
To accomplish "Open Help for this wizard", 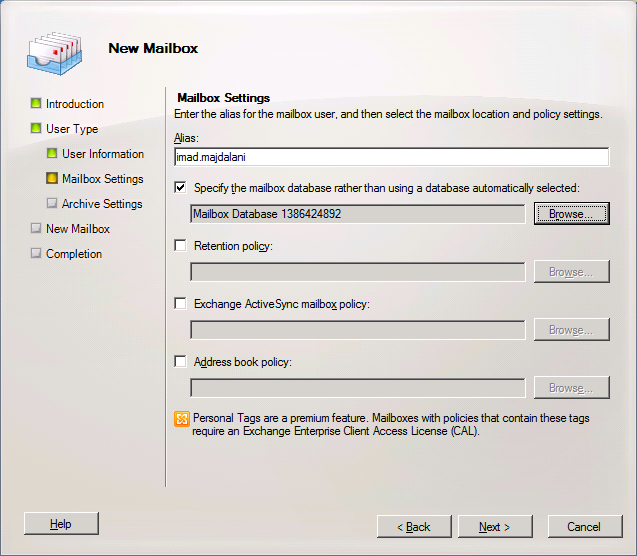I will [61, 524].
